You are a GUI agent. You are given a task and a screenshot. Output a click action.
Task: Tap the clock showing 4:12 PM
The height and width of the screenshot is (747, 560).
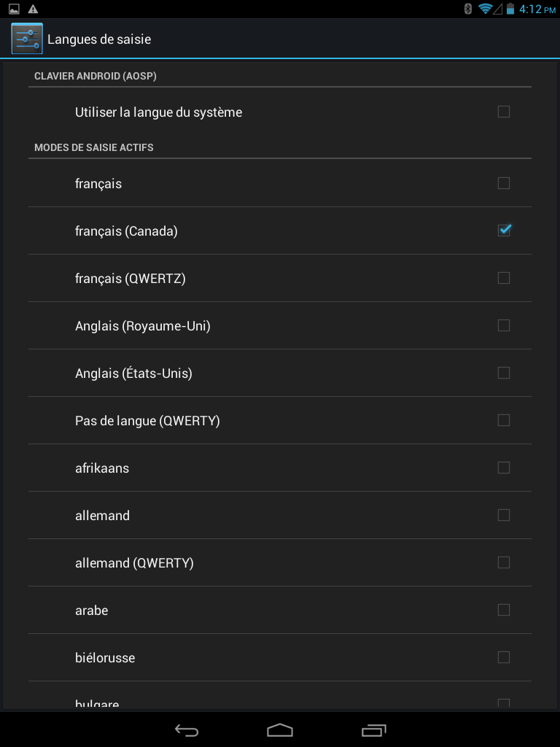537,9
